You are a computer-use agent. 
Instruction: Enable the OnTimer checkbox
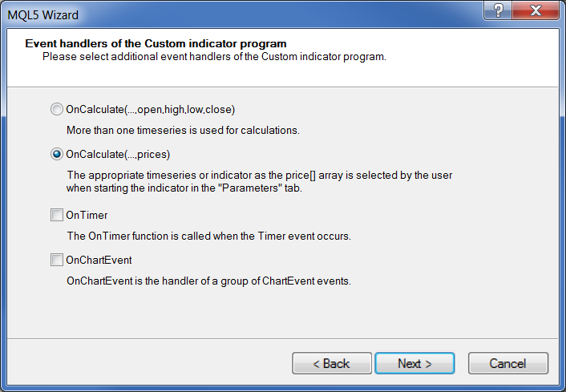(56, 215)
